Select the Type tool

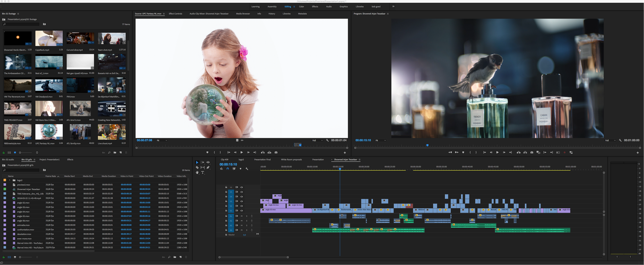coord(202,173)
